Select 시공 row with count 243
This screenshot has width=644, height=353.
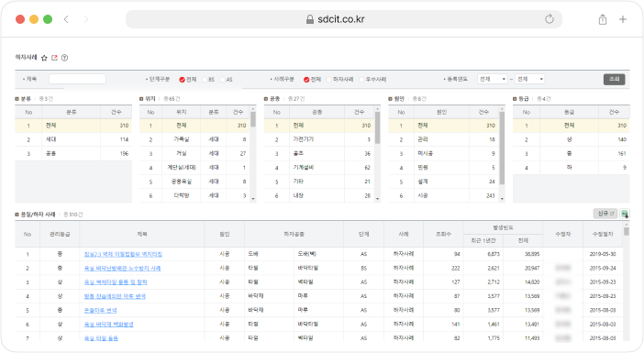click(x=443, y=196)
